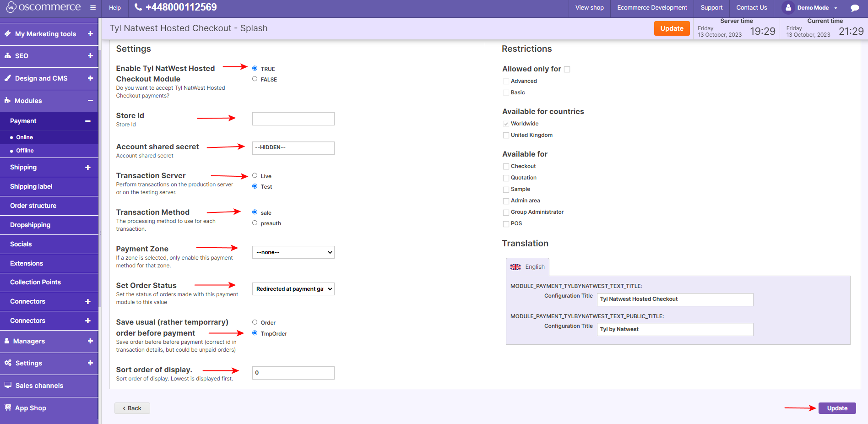
Task: Open the View shop menu item
Action: tap(589, 7)
